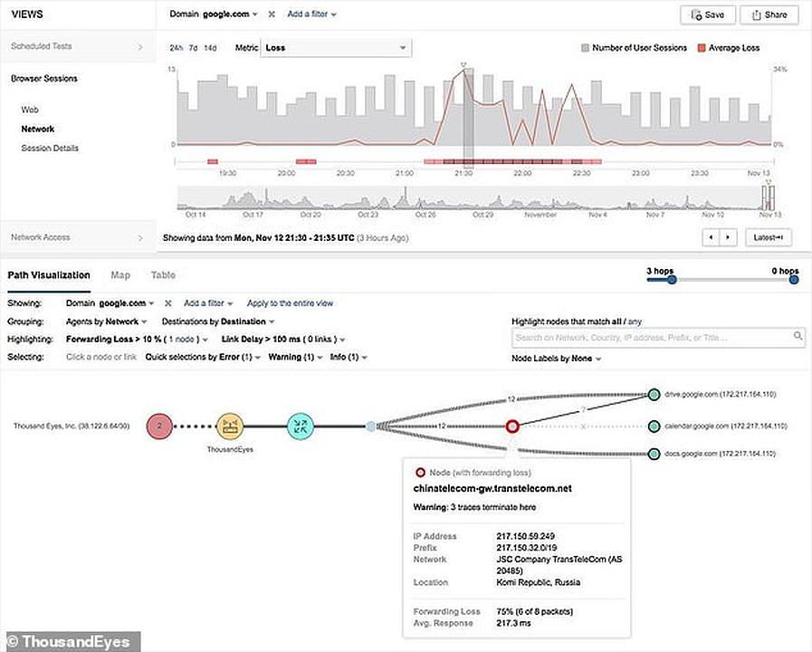Expand Agents by Network grouping dropdown
This screenshot has width=812, height=652.
[106, 321]
